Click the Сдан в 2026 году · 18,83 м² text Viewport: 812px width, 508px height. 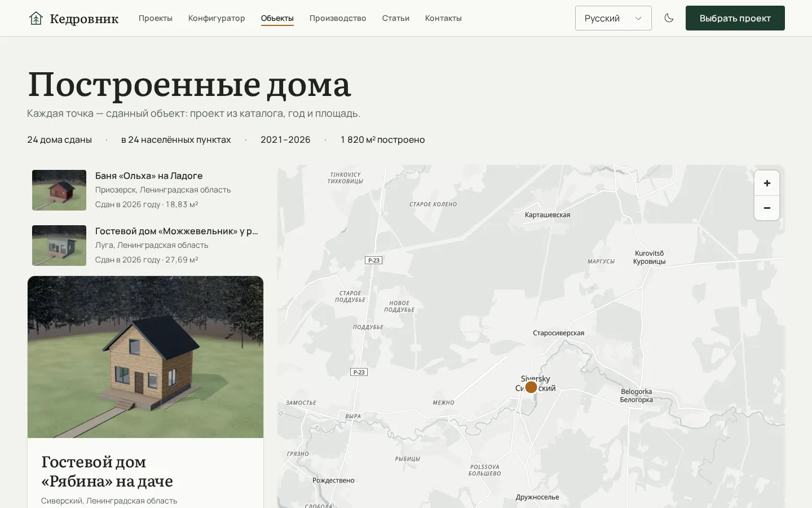point(147,204)
